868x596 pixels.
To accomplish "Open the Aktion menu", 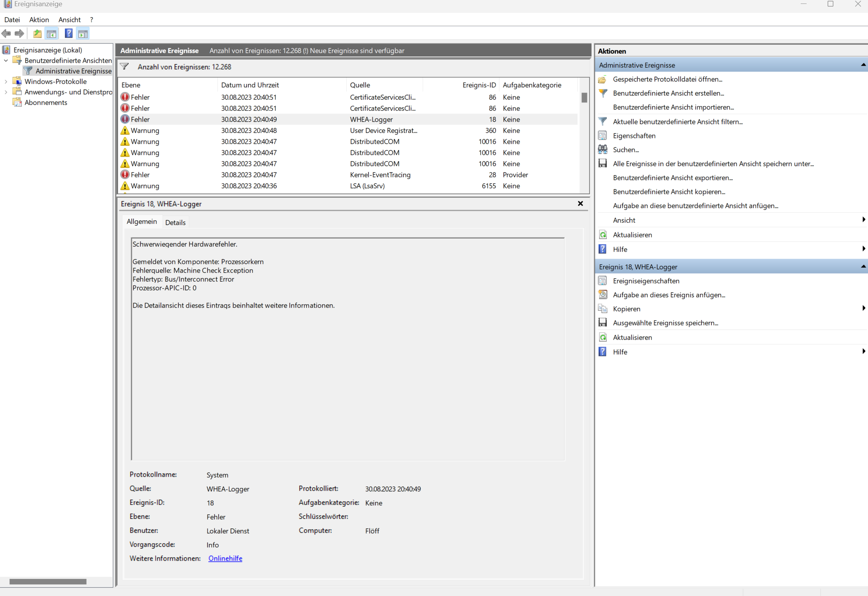I will coord(39,20).
